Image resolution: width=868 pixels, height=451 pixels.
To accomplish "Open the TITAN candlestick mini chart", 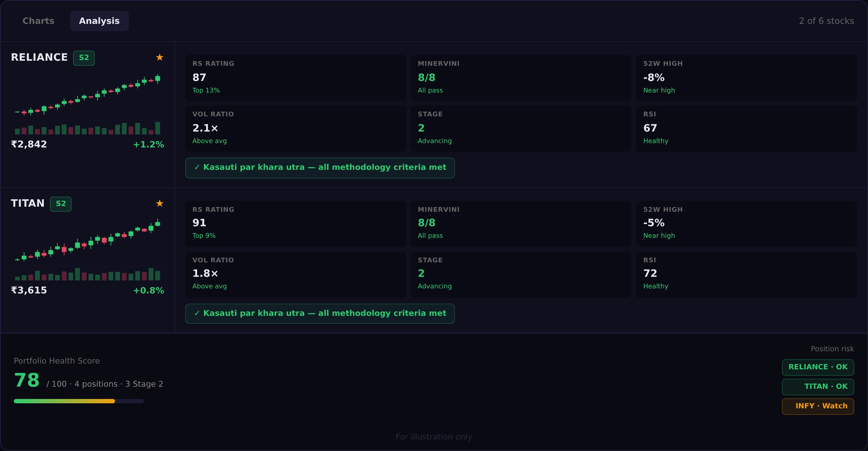I will (88, 240).
